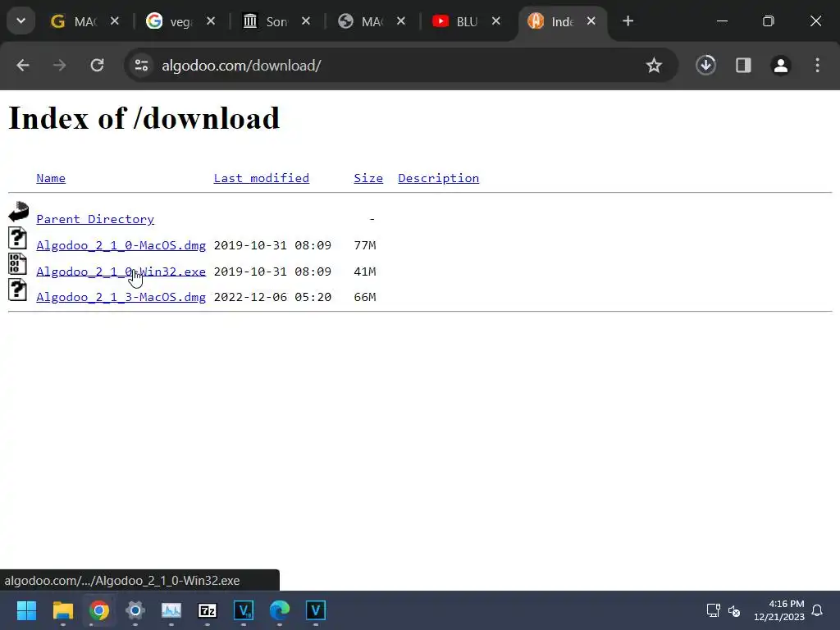The height and width of the screenshot is (630, 840).
Task: Open site information icon in address bar
Action: click(141, 66)
